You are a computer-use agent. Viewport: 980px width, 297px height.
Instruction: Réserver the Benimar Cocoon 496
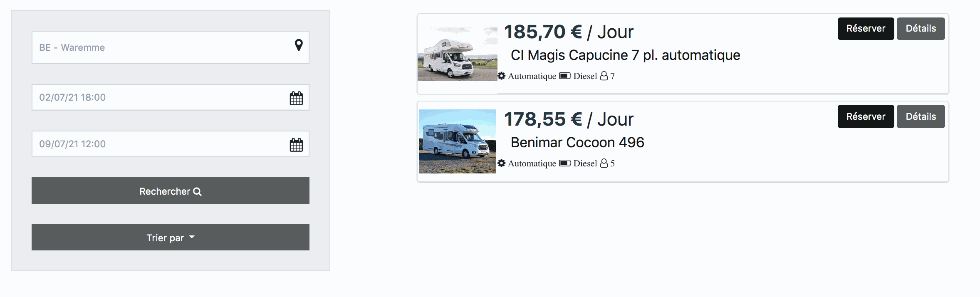pyautogui.click(x=866, y=116)
